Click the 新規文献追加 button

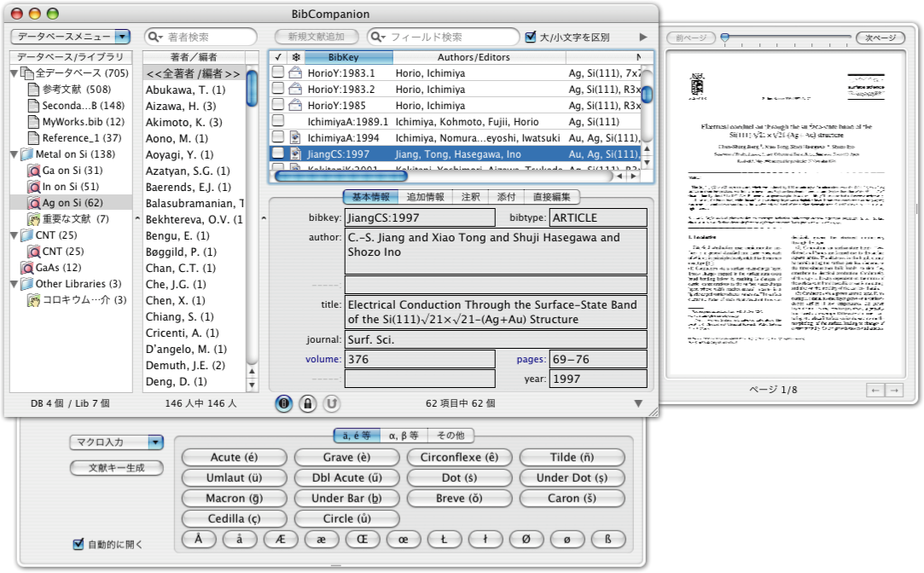(317, 37)
